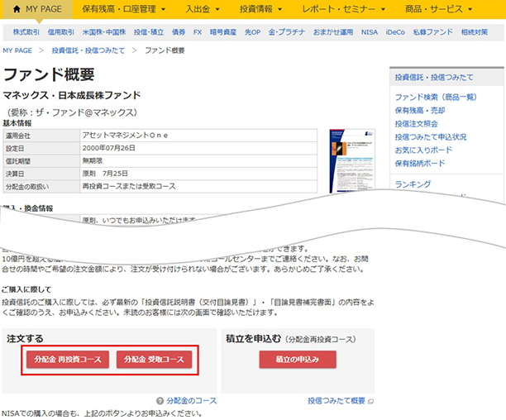Open 投信・積立 section
506x420 pixels.
(x=149, y=32)
